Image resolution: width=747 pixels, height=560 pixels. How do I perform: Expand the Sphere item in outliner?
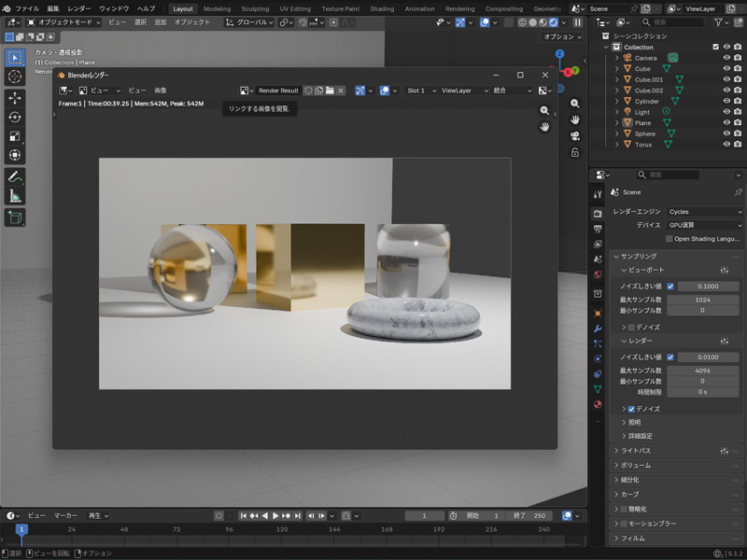[x=617, y=133]
